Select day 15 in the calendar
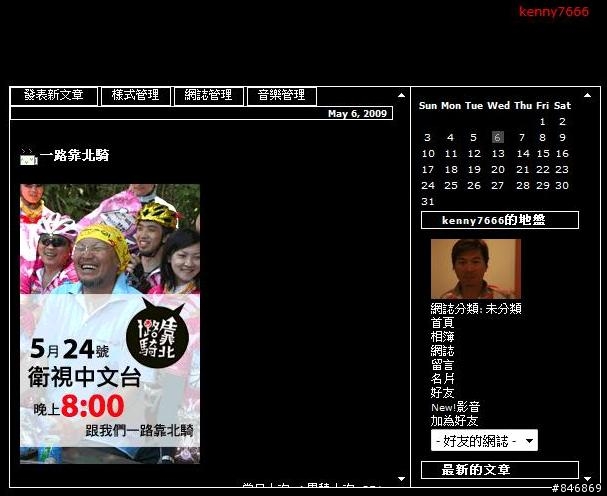The width and height of the screenshot is (607, 496). [x=543, y=154]
